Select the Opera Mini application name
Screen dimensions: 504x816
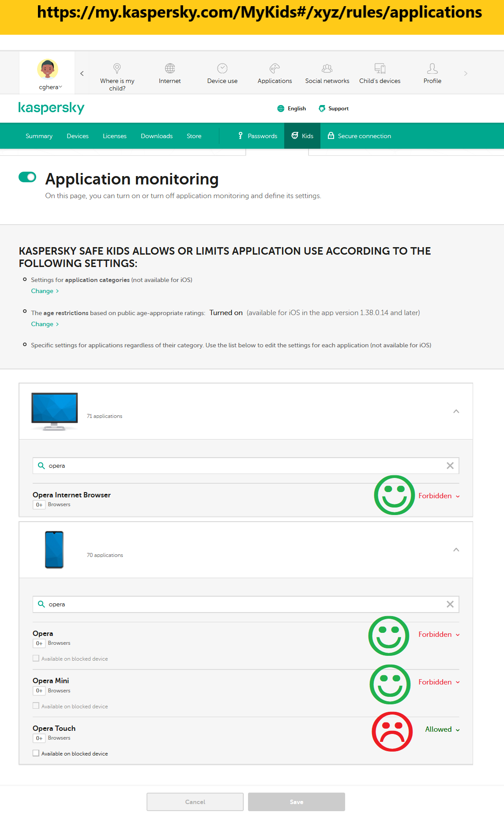coord(51,681)
